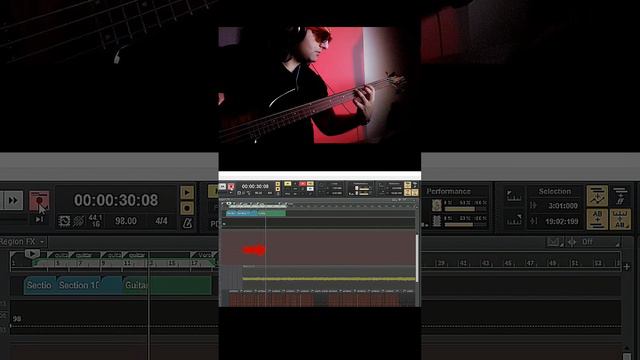640x360 pixels.
Task: Click the plus icon at the ruler's right end
Action: 627,267
